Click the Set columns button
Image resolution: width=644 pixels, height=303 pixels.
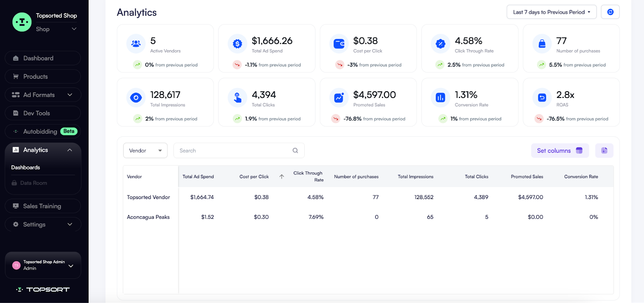point(560,150)
